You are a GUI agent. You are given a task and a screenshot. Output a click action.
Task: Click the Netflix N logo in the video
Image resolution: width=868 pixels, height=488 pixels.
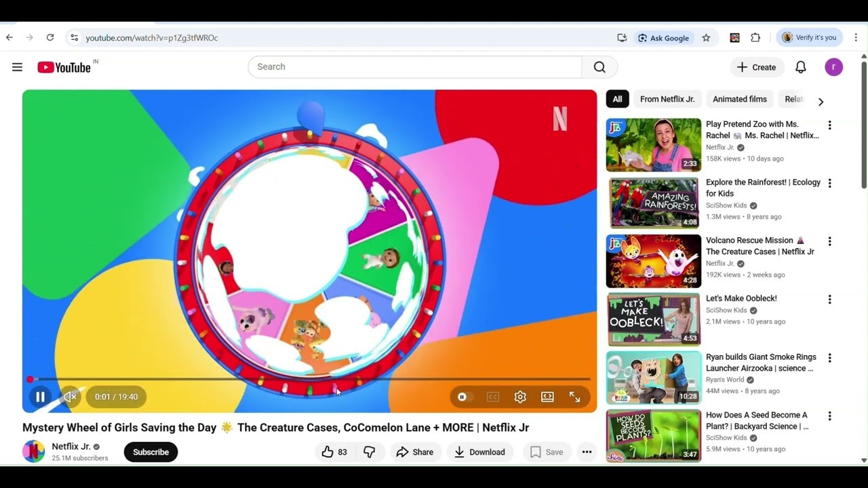tap(559, 119)
